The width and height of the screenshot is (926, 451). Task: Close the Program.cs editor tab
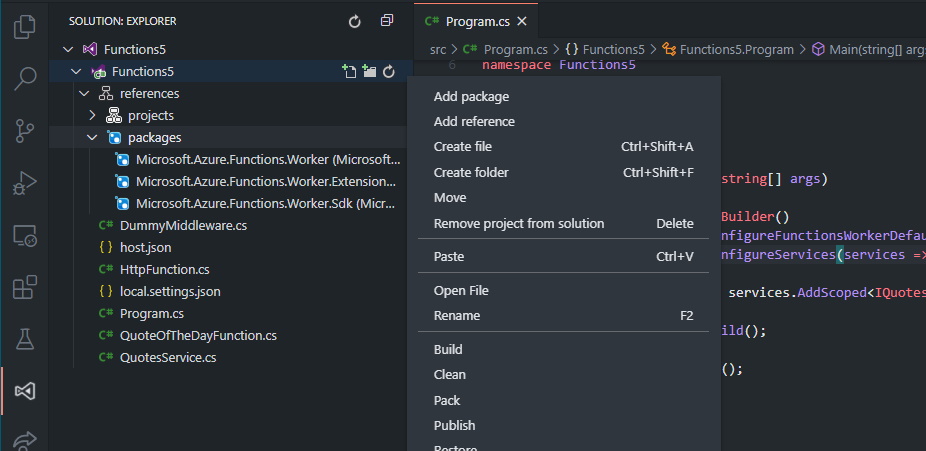pyautogui.click(x=521, y=22)
